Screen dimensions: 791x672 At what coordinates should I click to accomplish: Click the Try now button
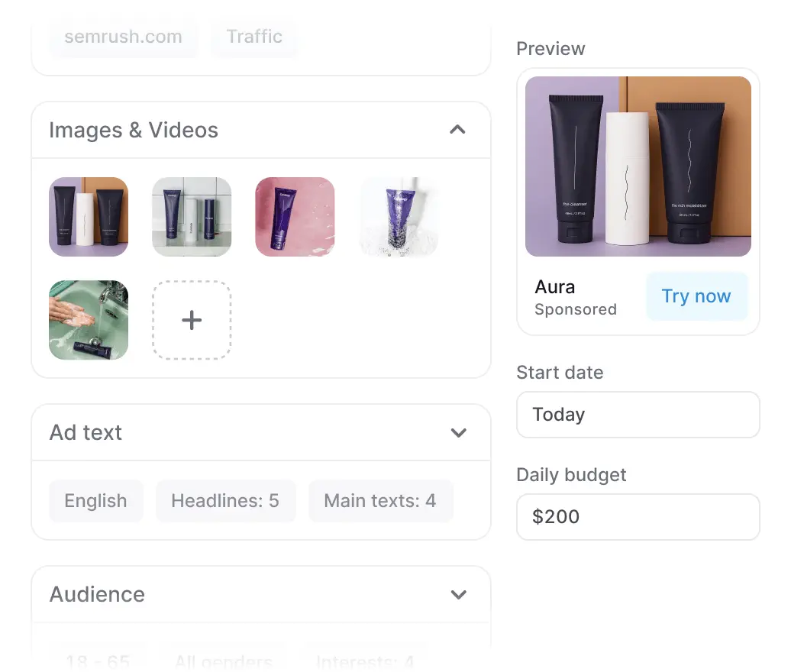696,296
